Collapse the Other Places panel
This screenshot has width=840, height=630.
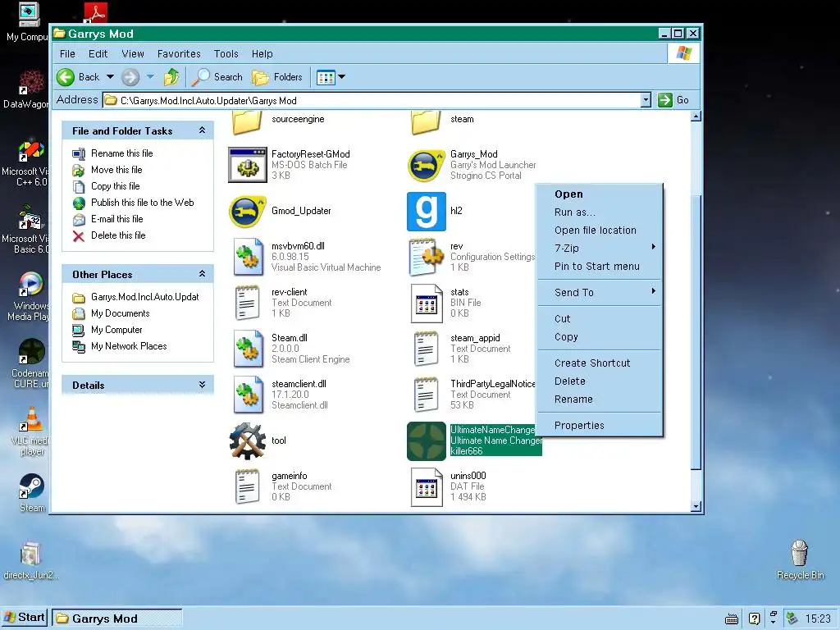(202, 274)
